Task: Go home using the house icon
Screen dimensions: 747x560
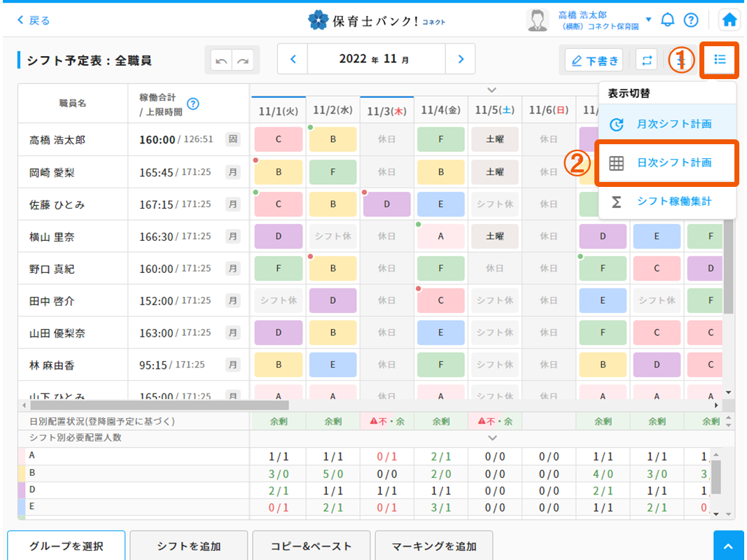Action: [x=729, y=20]
